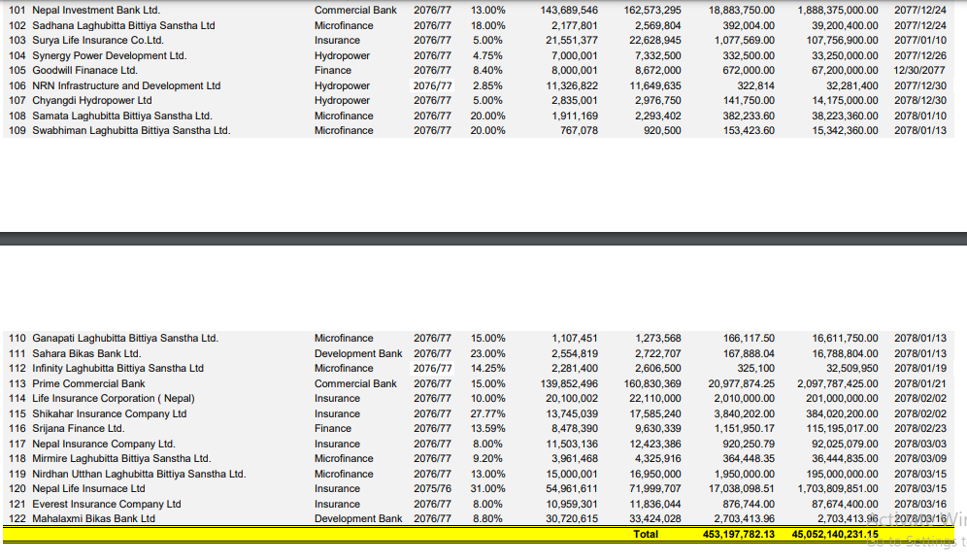Click NRN Infrastructure and Development Ltd row
The height and width of the screenshot is (560, 967).
coord(126,85)
